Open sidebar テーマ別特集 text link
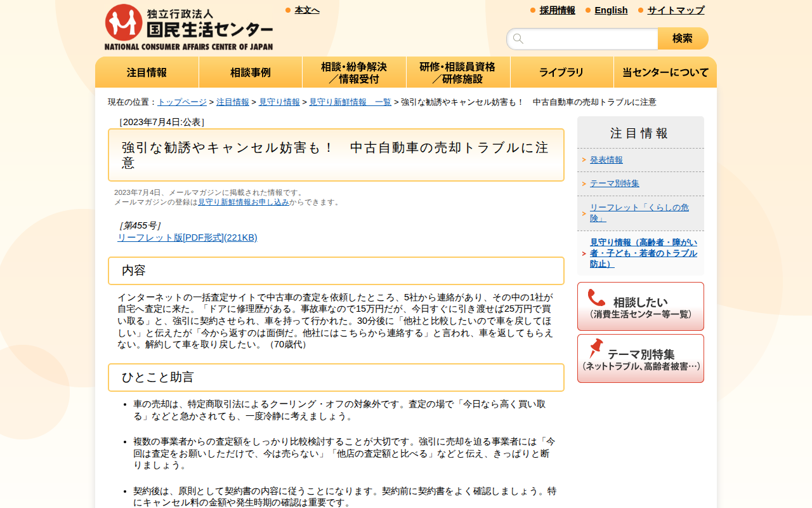The height and width of the screenshot is (508, 812). click(615, 184)
